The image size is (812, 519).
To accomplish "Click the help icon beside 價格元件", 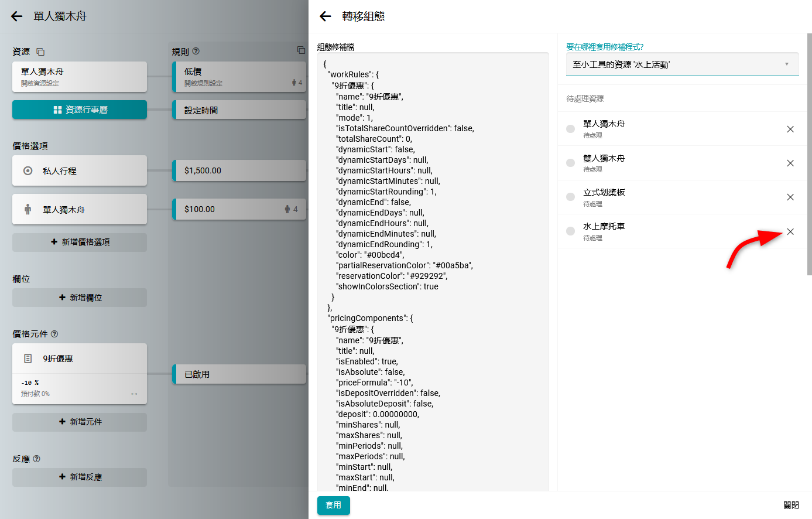I will [x=54, y=334].
